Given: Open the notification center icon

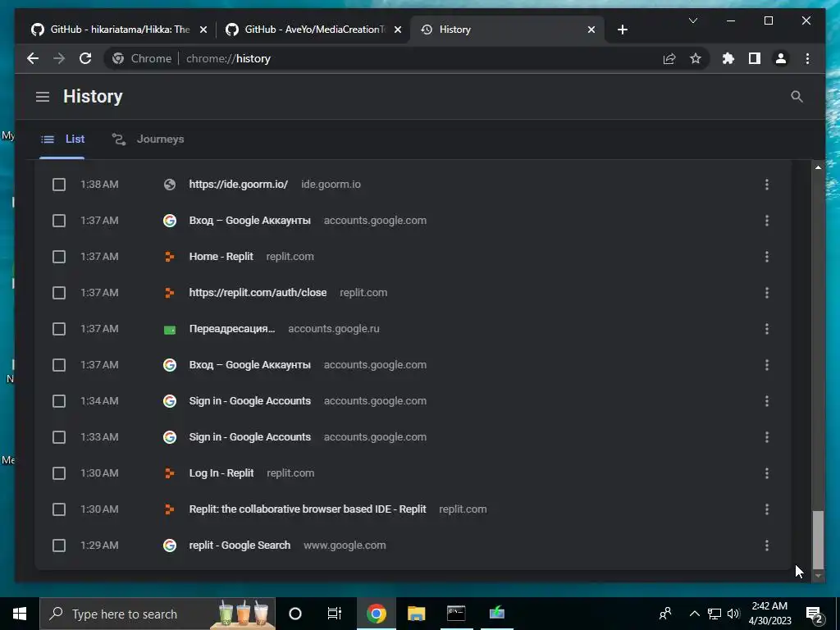Looking at the screenshot, I should coord(815,614).
